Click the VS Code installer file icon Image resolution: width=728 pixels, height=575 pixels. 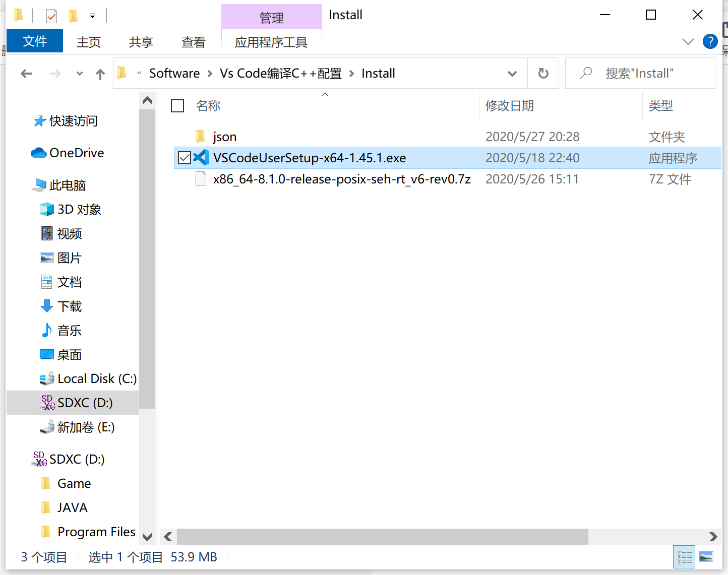(x=201, y=158)
